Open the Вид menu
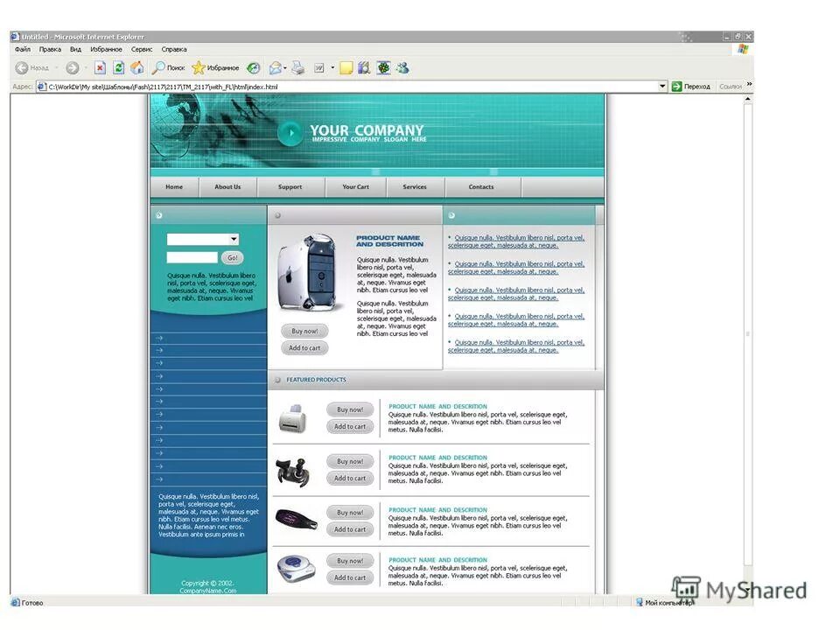This screenshot has width=840, height=630. click(x=75, y=49)
